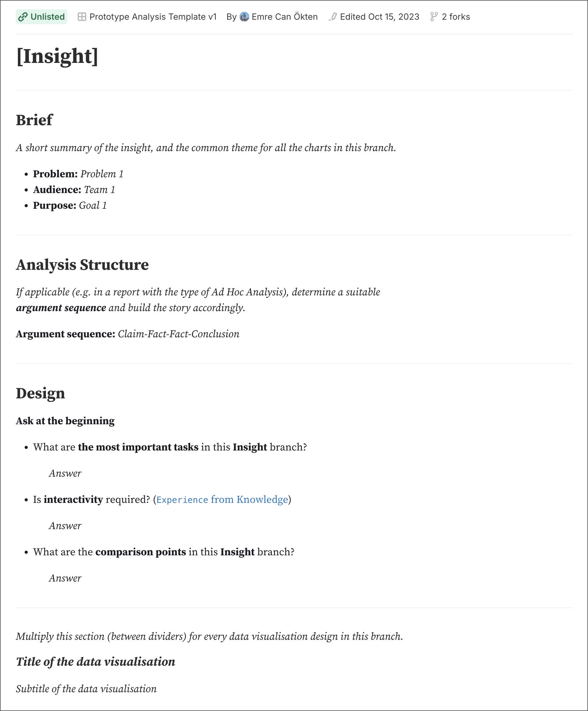588x711 pixels.
Task: Click the Audience: Team 1 bullet item
Action: pyautogui.click(x=74, y=190)
